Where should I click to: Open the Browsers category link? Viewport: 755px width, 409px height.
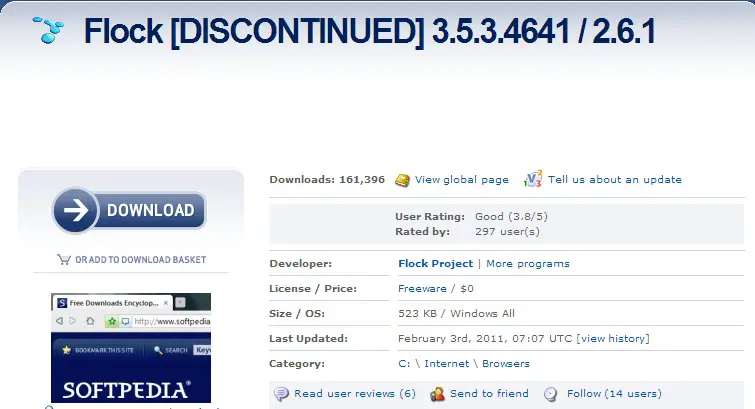point(506,364)
